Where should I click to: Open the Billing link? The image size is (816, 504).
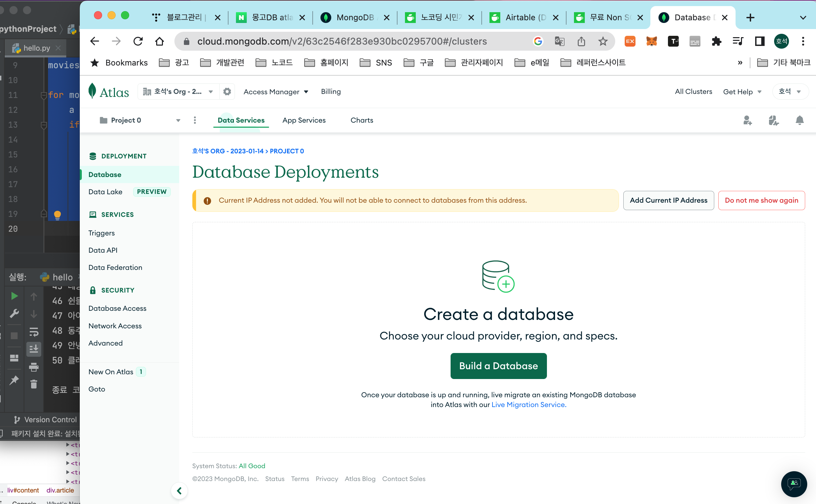tap(331, 92)
